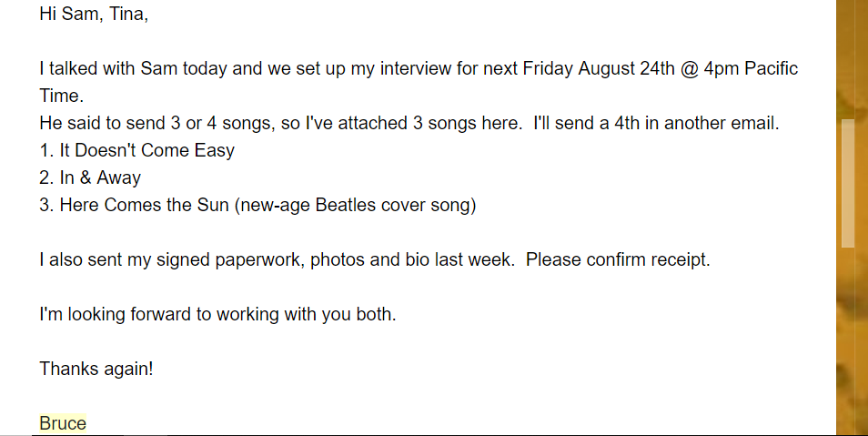868x436 pixels.
Task: Click the song title In & Away
Action: click(100, 177)
